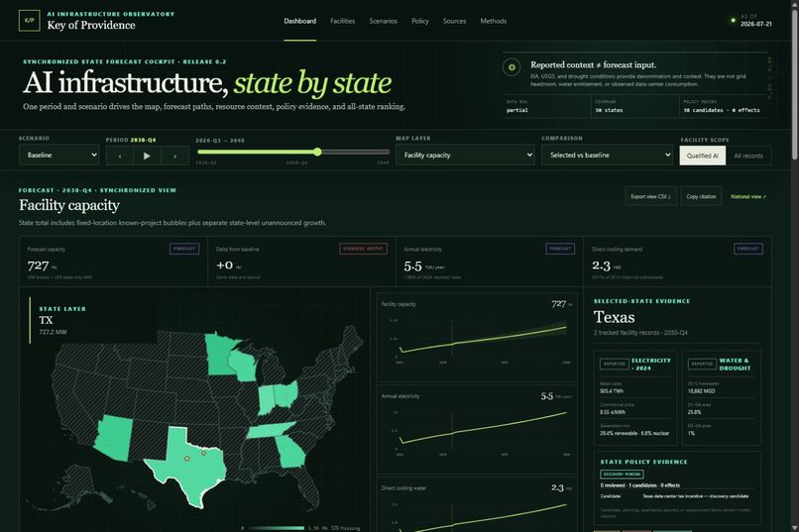799x532 pixels.
Task: Click the 'partial' data run value
Action: tap(517, 110)
